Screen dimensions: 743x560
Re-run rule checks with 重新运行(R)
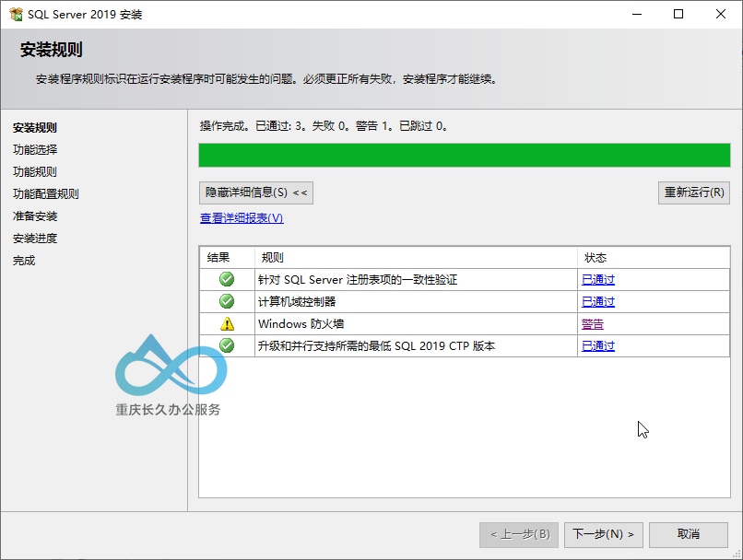(694, 192)
